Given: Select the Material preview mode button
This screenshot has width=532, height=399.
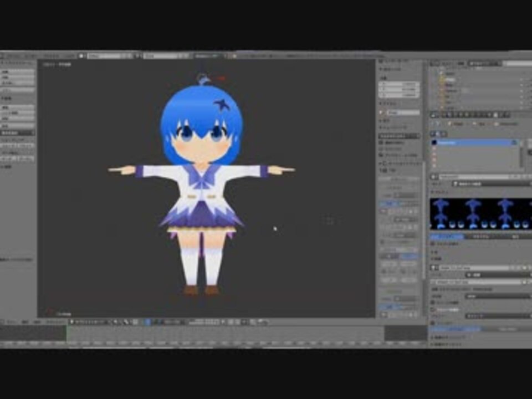Looking at the screenshot, I should 481,237.
